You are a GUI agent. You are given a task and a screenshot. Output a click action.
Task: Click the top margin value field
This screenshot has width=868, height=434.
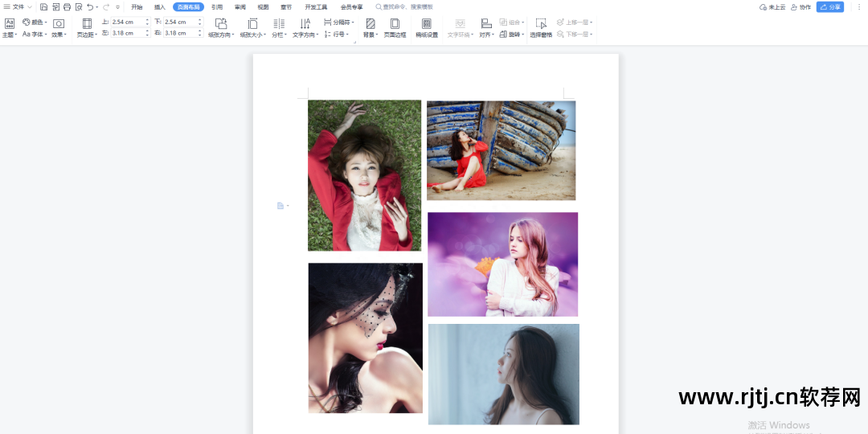tap(129, 22)
